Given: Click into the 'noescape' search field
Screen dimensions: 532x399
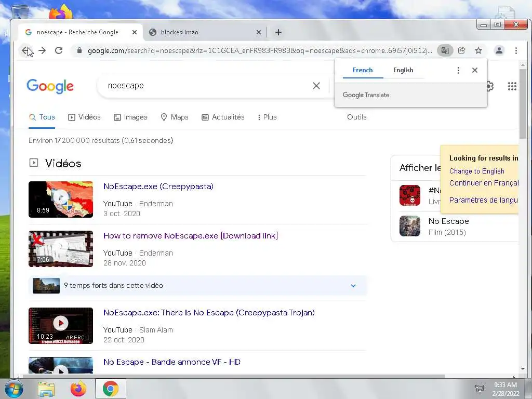Looking at the screenshot, I should (x=207, y=86).
